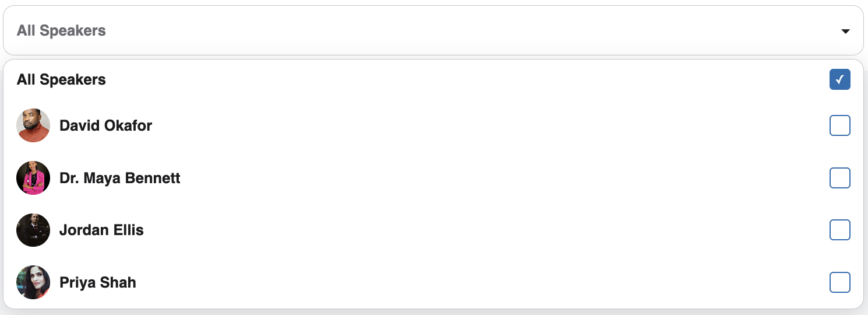Image resolution: width=868 pixels, height=315 pixels.
Task: Choose the bold All Speakers list option
Action: [61, 79]
